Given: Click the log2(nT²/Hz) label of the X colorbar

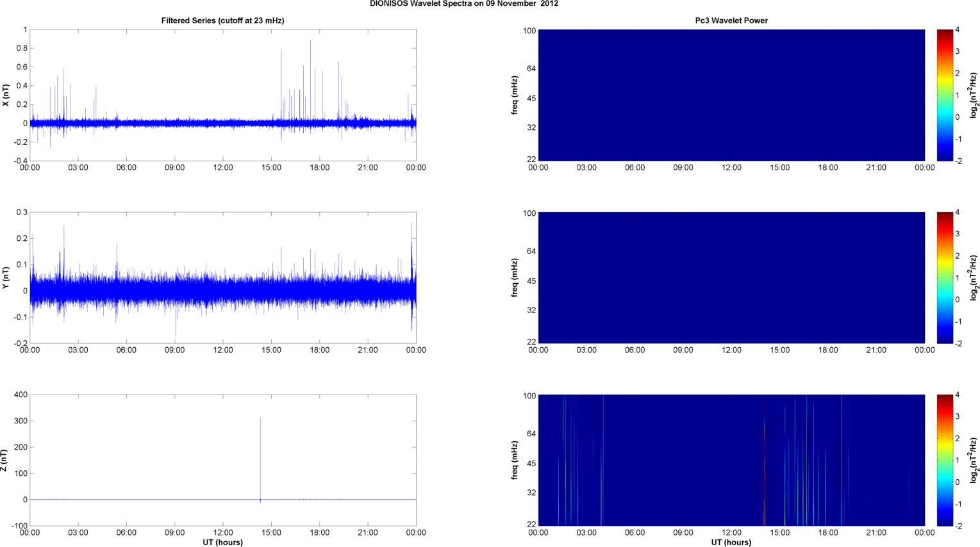Looking at the screenshot, I should (x=974, y=95).
